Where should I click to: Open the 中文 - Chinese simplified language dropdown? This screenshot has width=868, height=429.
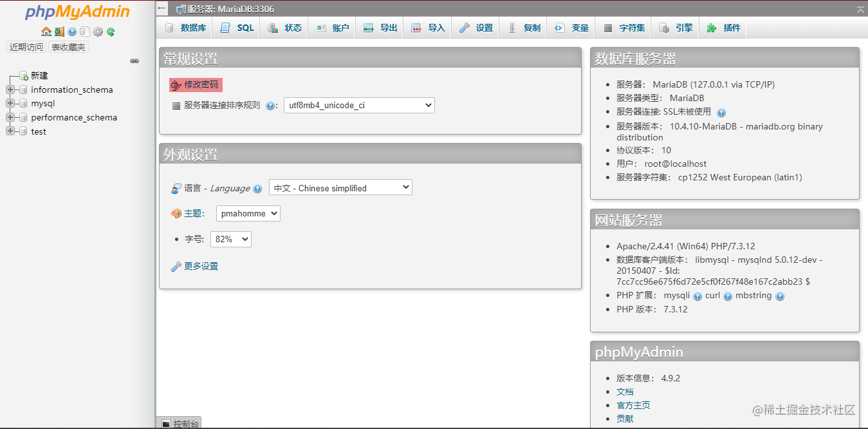[x=340, y=187]
